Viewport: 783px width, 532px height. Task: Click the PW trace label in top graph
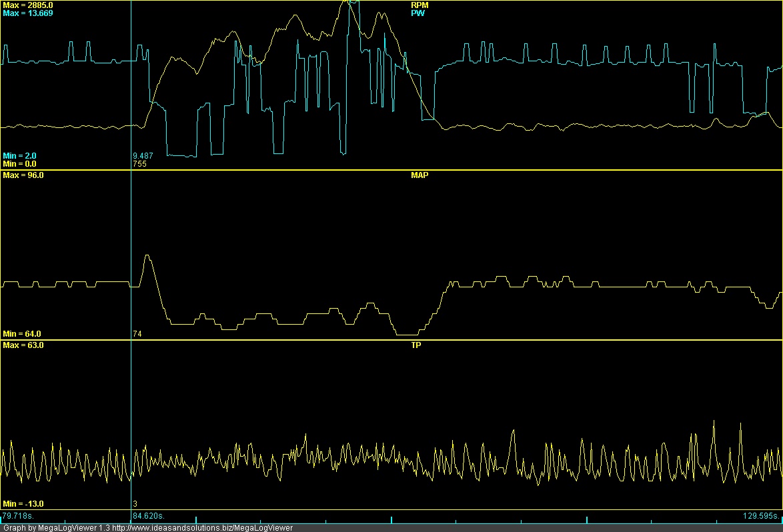(417, 13)
